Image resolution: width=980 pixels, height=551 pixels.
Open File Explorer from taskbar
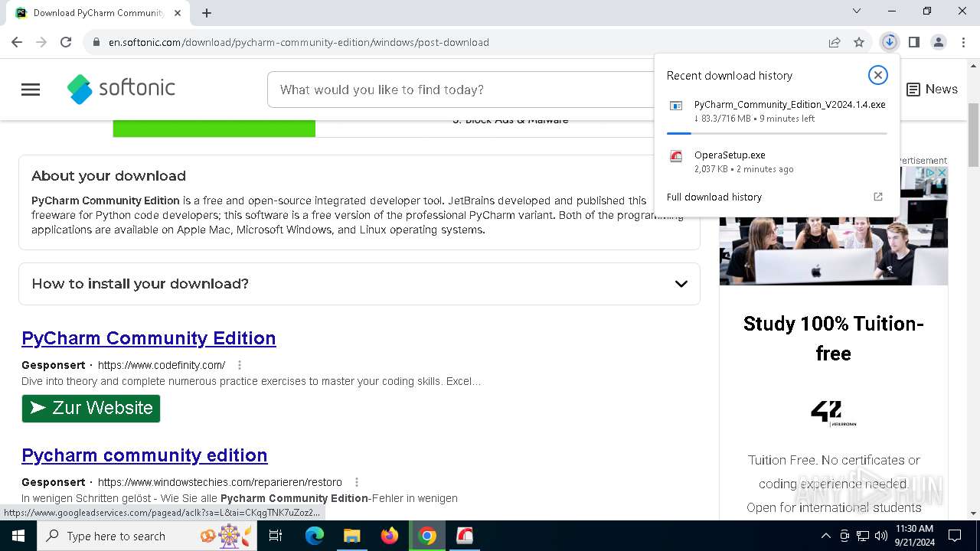pyautogui.click(x=352, y=536)
